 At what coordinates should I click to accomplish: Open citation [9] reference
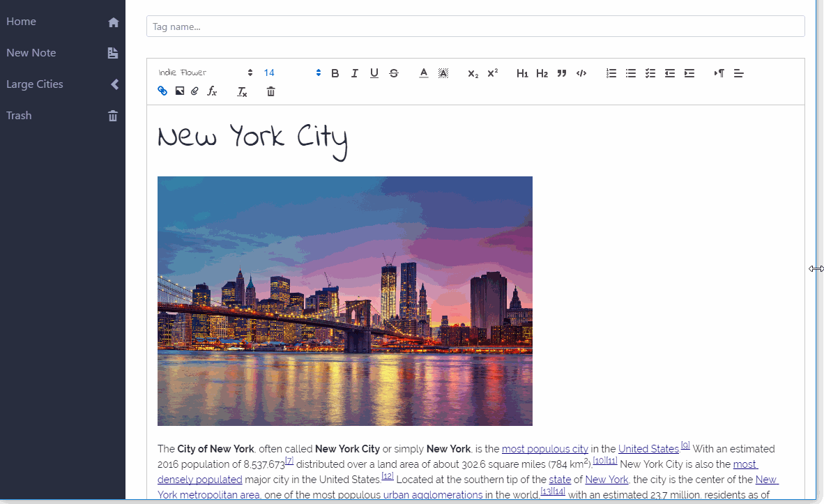[x=685, y=445]
